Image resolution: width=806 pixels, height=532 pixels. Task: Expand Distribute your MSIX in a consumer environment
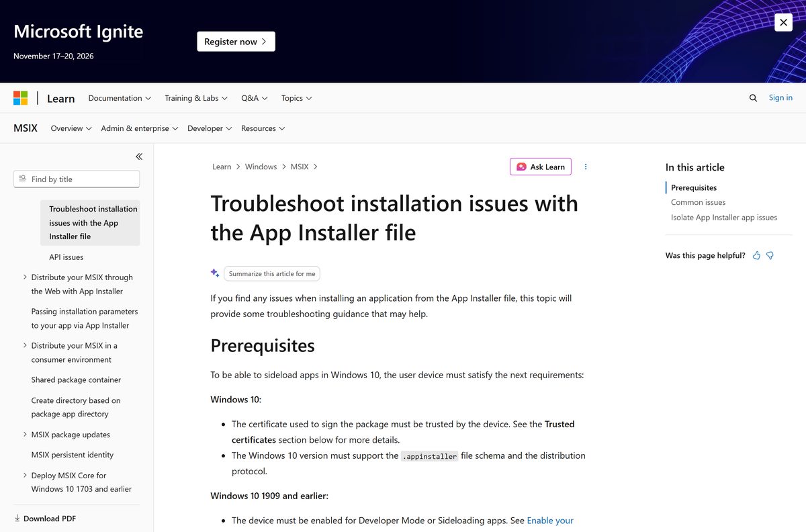(25, 345)
